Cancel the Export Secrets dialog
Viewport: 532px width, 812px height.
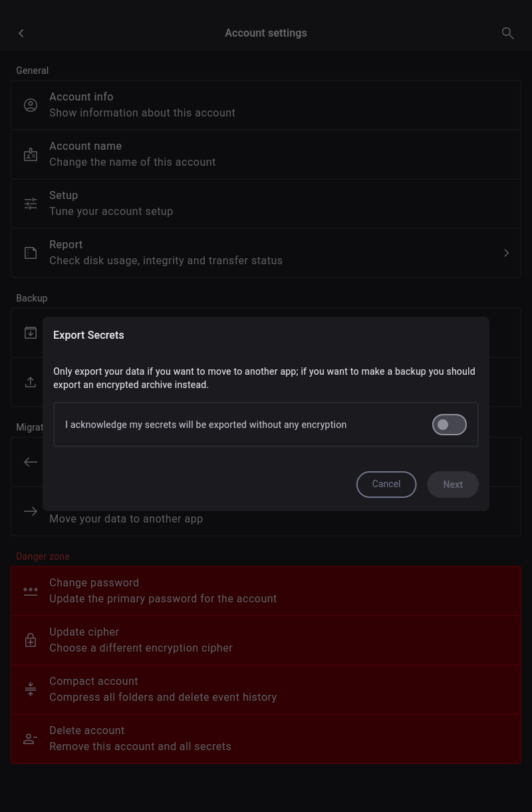[x=386, y=485]
